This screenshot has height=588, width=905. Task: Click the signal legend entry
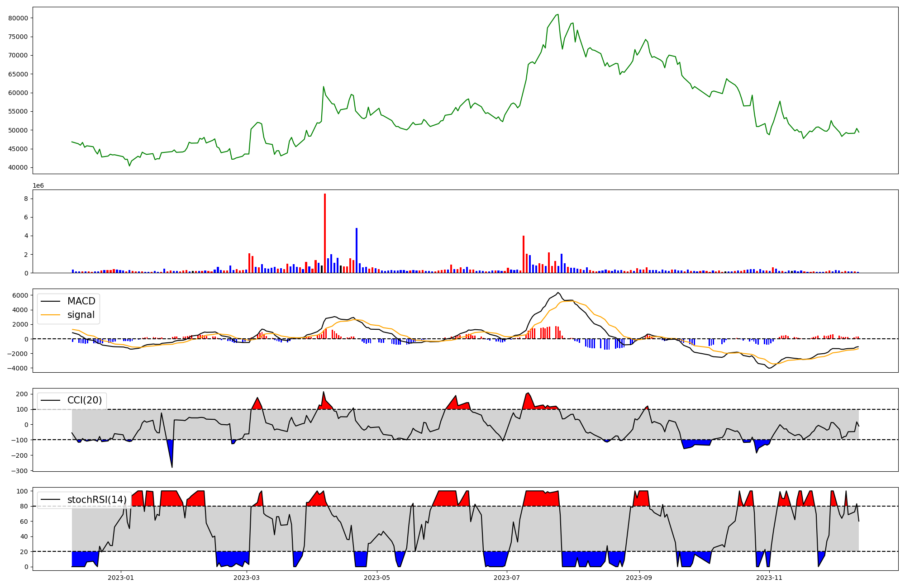(81, 315)
